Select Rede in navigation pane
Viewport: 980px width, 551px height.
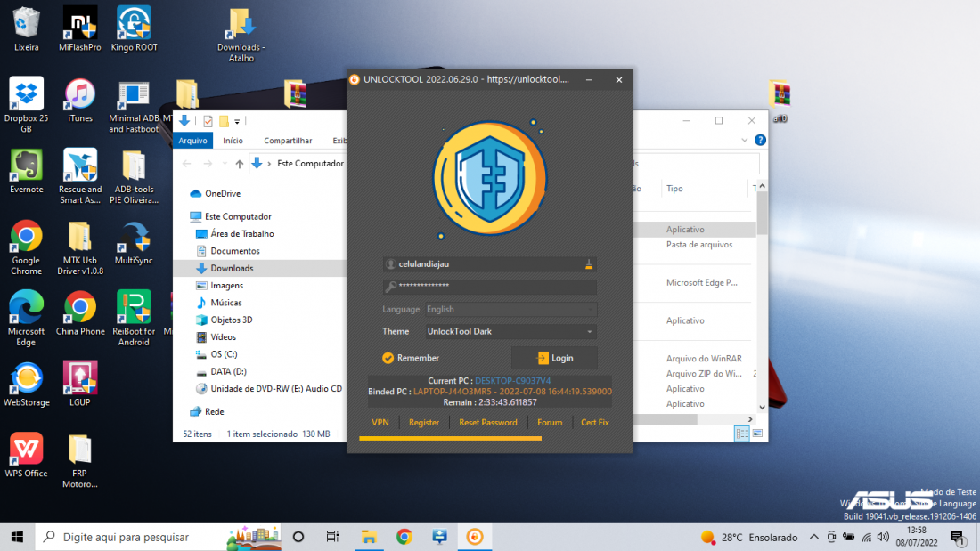click(x=214, y=411)
